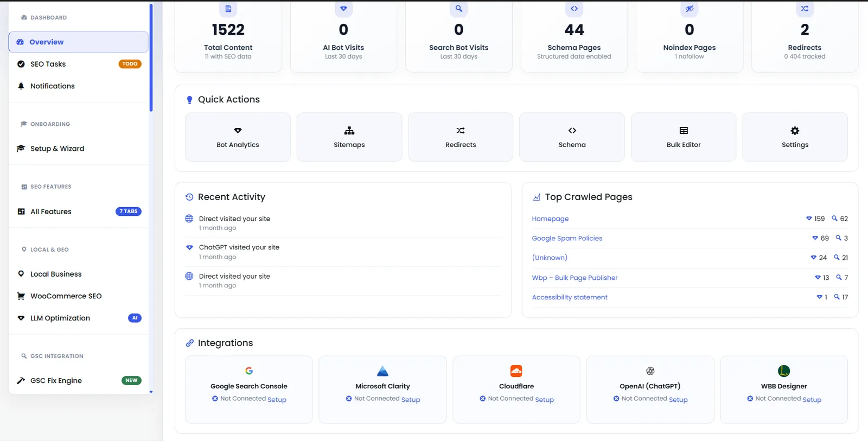Click the TODO badge on SEO Tasks
Viewport: 868px width, 442px height.
(x=130, y=64)
